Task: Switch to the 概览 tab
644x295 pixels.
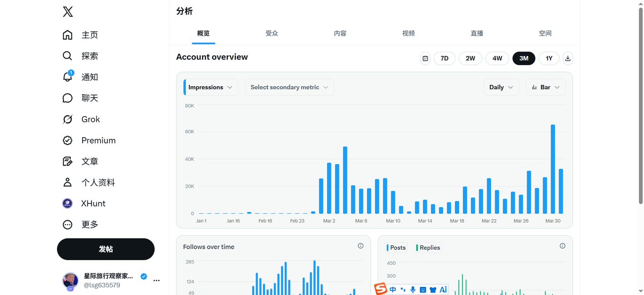Action: point(204,34)
